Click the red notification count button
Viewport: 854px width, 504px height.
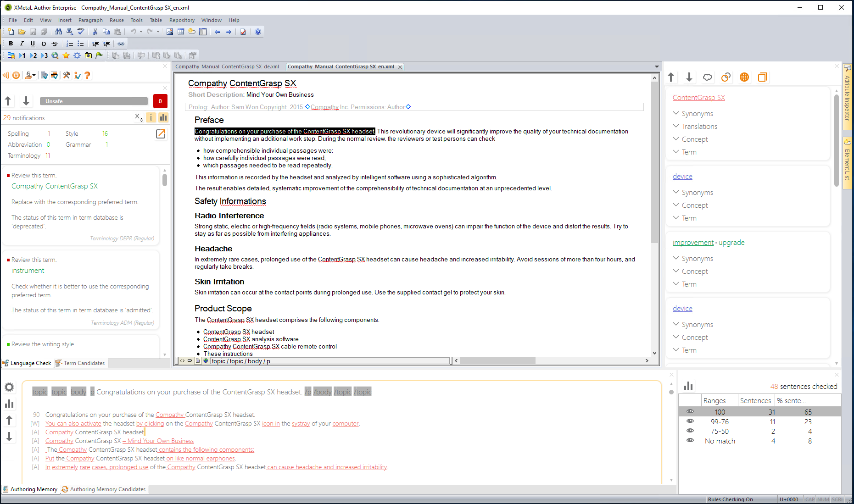[x=160, y=101]
